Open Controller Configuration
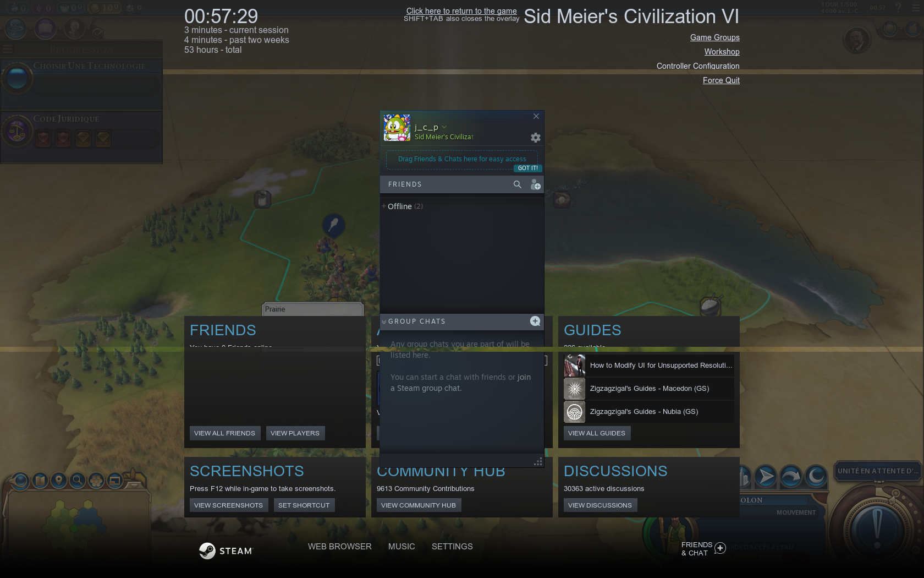Image resolution: width=924 pixels, height=578 pixels. [x=697, y=66]
